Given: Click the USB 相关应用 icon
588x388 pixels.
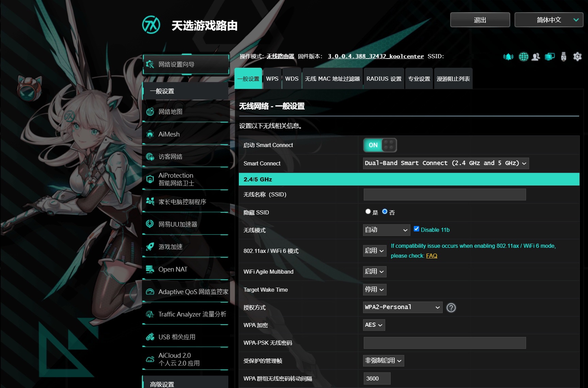Looking at the screenshot, I should (150, 337).
